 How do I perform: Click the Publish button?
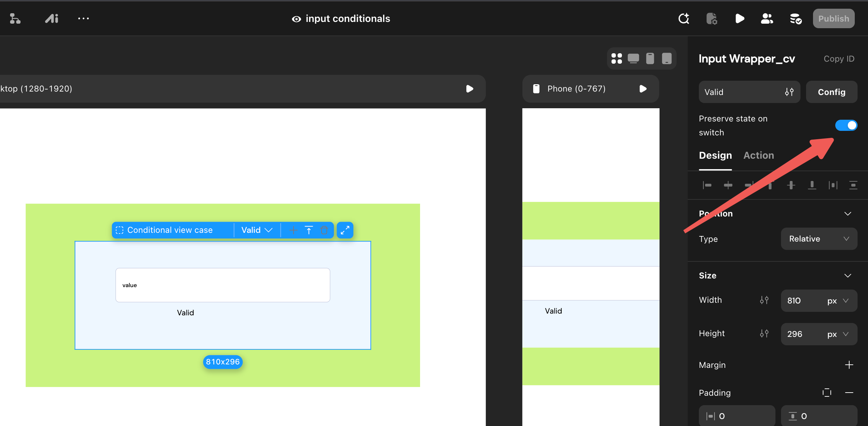[x=834, y=18]
